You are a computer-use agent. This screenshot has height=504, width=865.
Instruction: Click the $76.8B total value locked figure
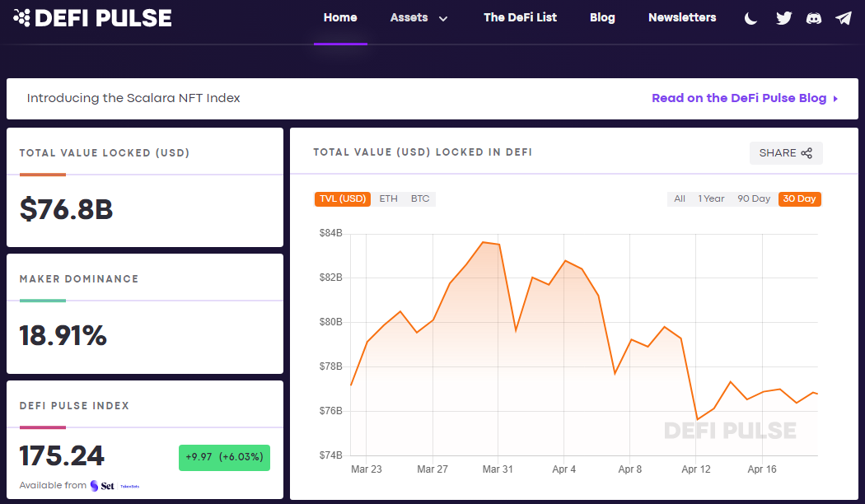pyautogui.click(x=66, y=209)
